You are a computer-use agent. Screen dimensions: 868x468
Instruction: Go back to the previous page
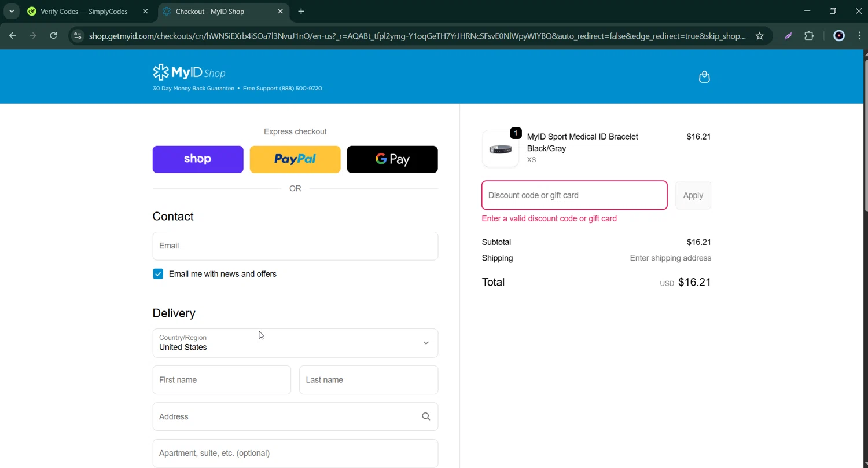(13, 36)
